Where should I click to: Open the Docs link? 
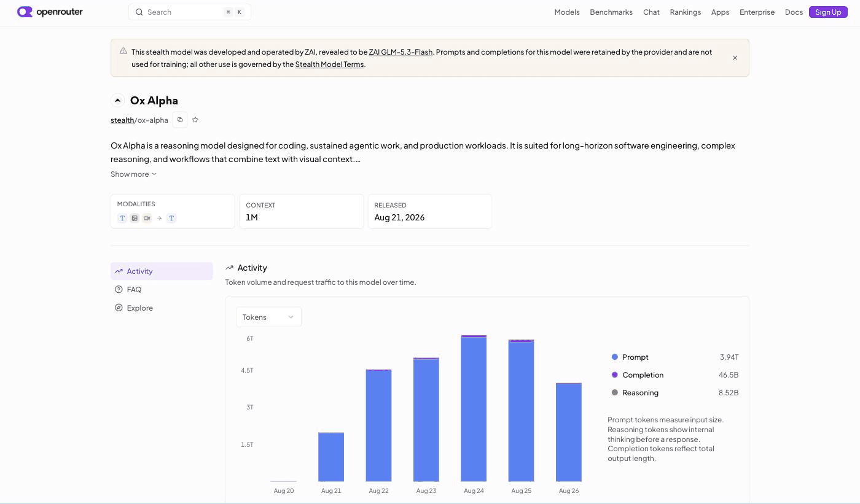click(x=794, y=12)
